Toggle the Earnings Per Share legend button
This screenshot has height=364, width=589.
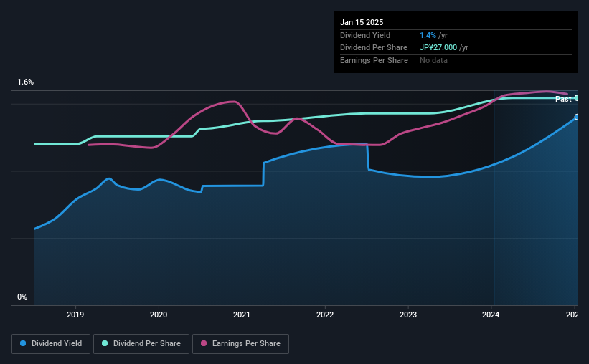point(240,344)
